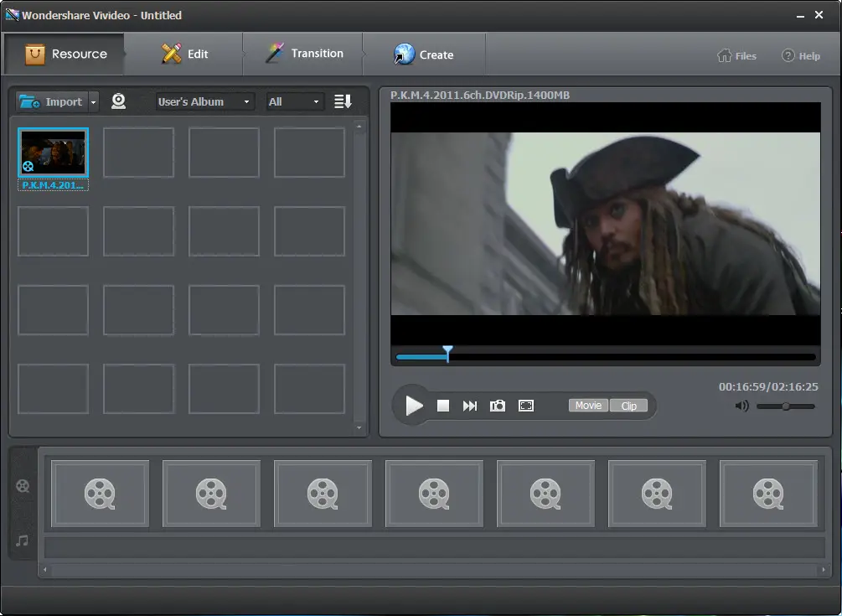This screenshot has width=842, height=616.
Task: Click the sort order icon
Action: 343,101
